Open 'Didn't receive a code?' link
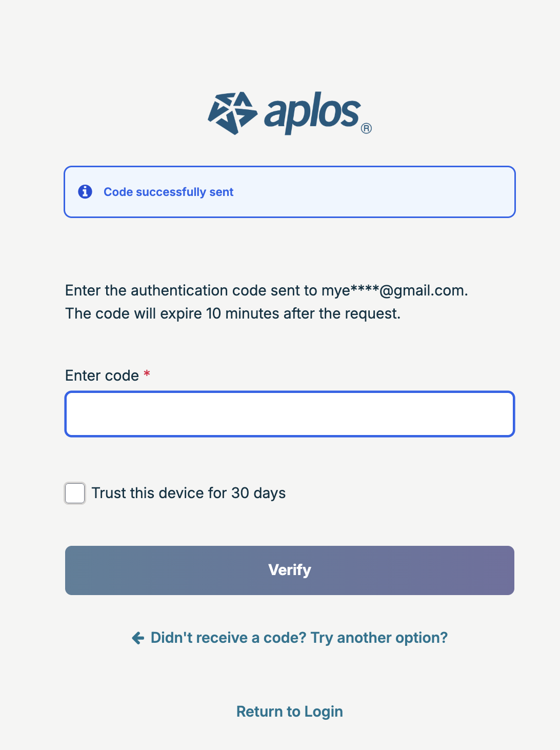This screenshot has height=750, width=560. tap(228, 638)
